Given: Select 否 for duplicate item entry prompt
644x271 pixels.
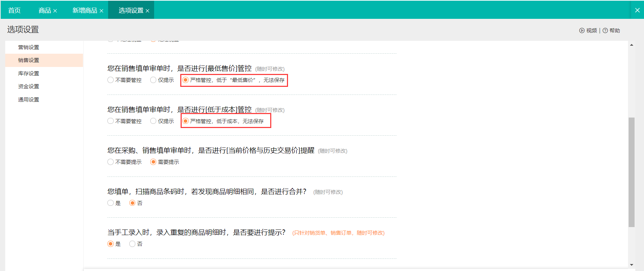Looking at the screenshot, I should pyautogui.click(x=132, y=244).
